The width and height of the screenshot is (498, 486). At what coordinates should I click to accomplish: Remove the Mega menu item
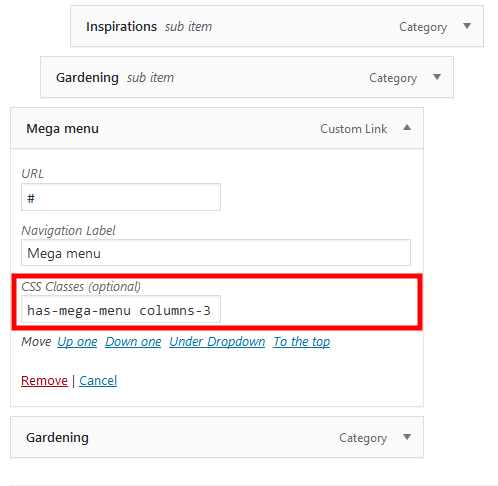pos(44,381)
